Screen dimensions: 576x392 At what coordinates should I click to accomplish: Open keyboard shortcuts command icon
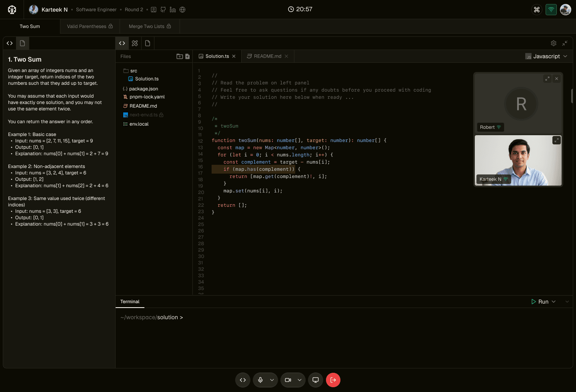click(x=537, y=10)
